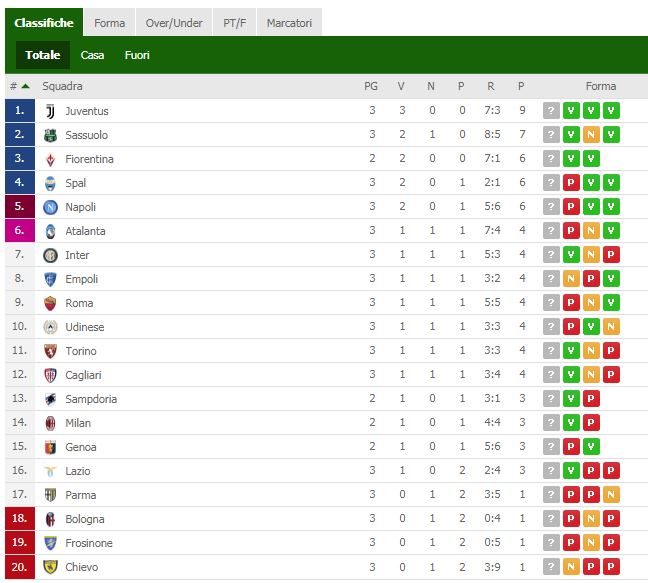Sort by PG column header
The image size is (648, 583).
(371, 86)
